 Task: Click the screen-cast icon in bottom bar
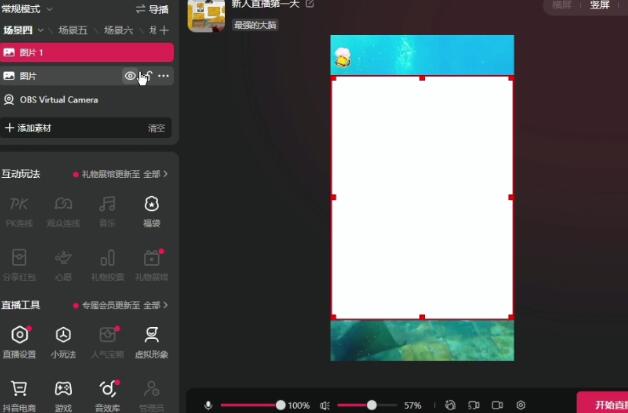coord(473,405)
